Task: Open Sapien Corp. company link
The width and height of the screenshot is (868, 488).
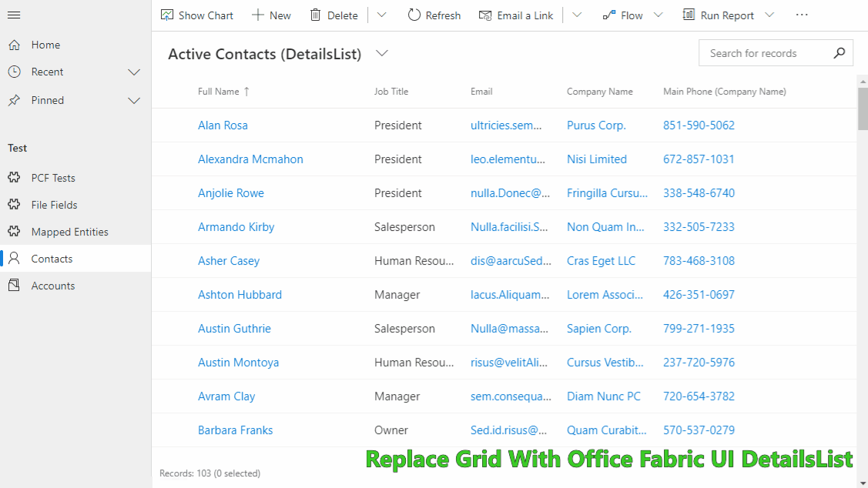Action: coord(599,329)
